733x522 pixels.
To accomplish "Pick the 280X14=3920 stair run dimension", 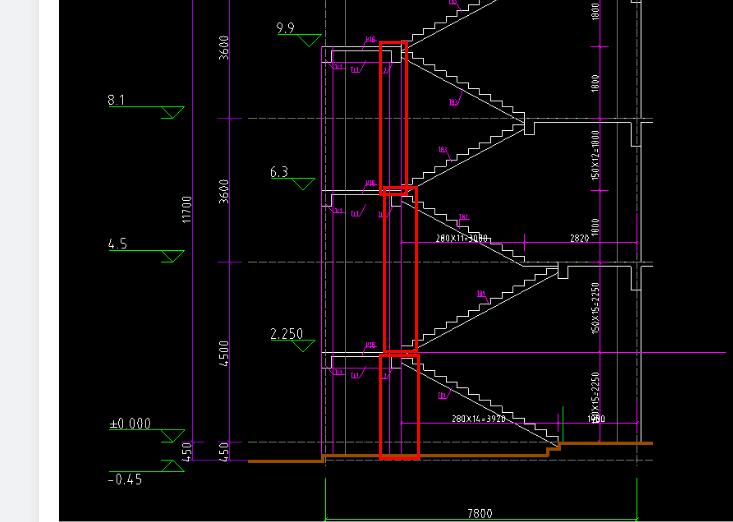I will [479, 419].
